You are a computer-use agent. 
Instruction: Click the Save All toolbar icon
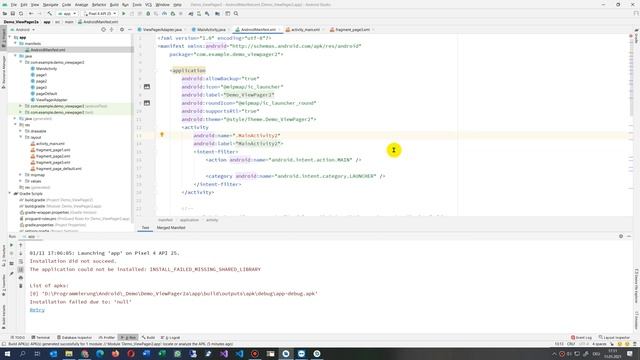click(13, 13)
